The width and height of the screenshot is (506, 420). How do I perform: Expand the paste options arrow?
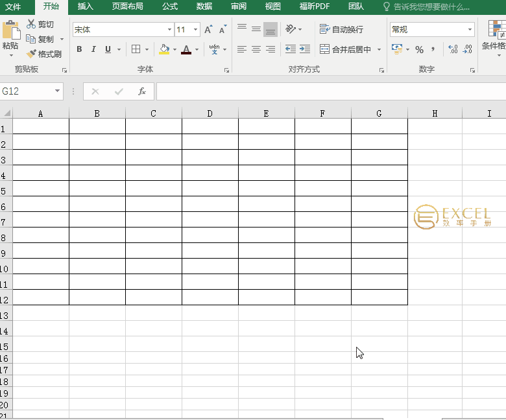point(11,55)
